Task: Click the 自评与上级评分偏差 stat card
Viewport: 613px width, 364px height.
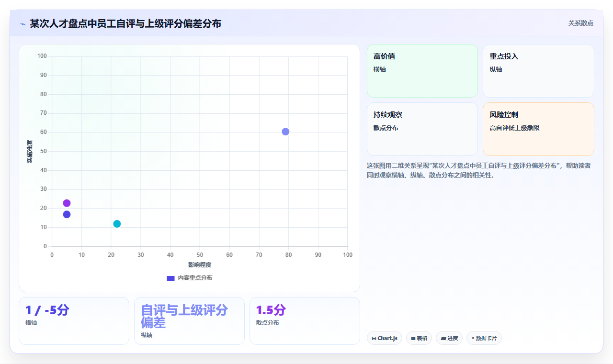Action: tap(189, 321)
